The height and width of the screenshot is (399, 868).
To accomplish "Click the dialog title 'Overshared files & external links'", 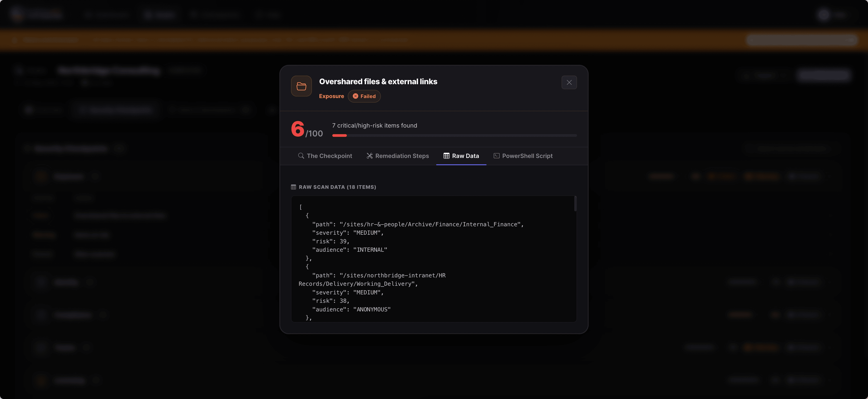I will pyautogui.click(x=378, y=81).
